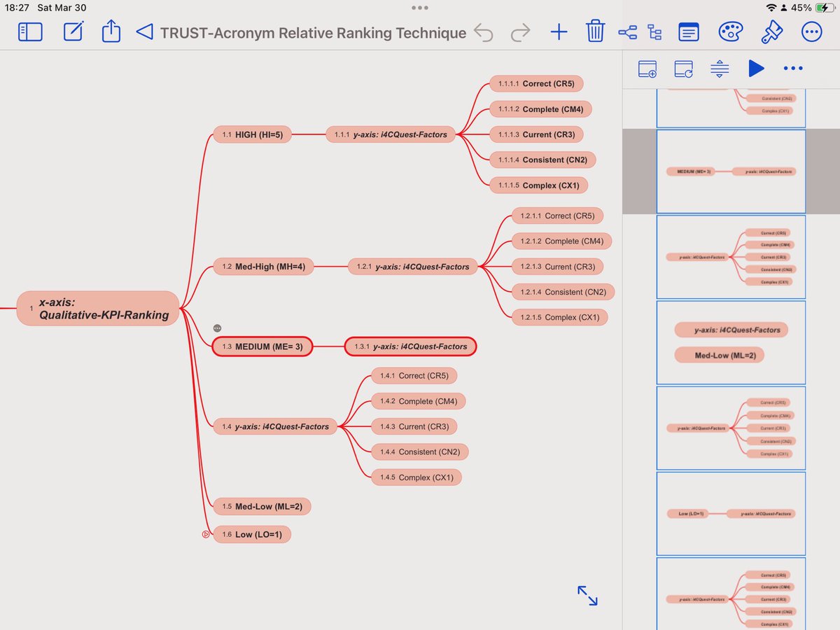Select node 1.2.1 y-axis: i4CQuest-Factors

[x=413, y=266]
